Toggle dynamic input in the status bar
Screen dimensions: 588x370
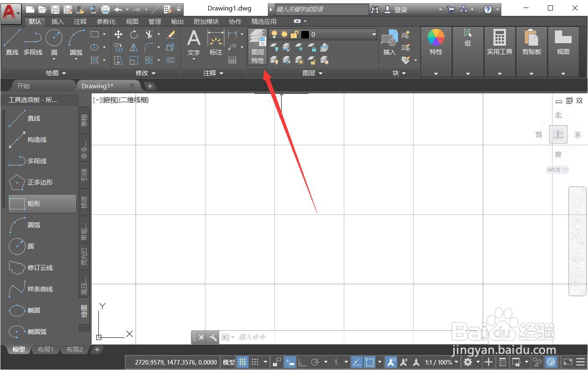[290, 362]
